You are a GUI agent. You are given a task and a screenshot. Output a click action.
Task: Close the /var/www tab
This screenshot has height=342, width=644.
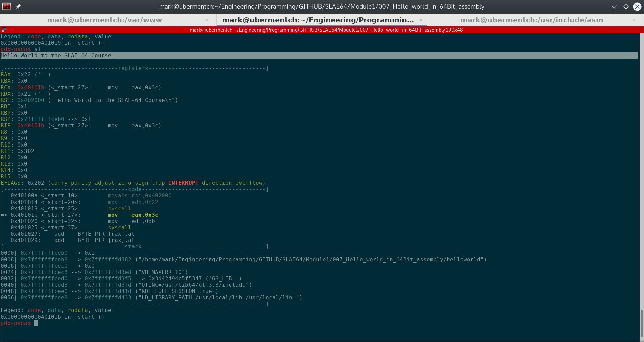pyautogui.click(x=207, y=20)
